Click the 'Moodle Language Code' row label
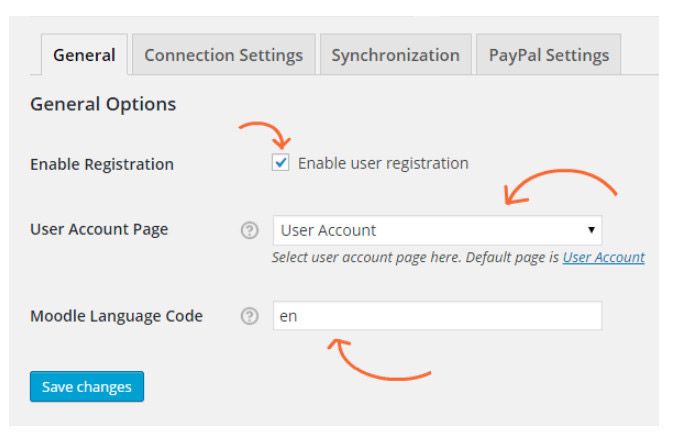The width and height of the screenshot is (678, 435). click(116, 316)
